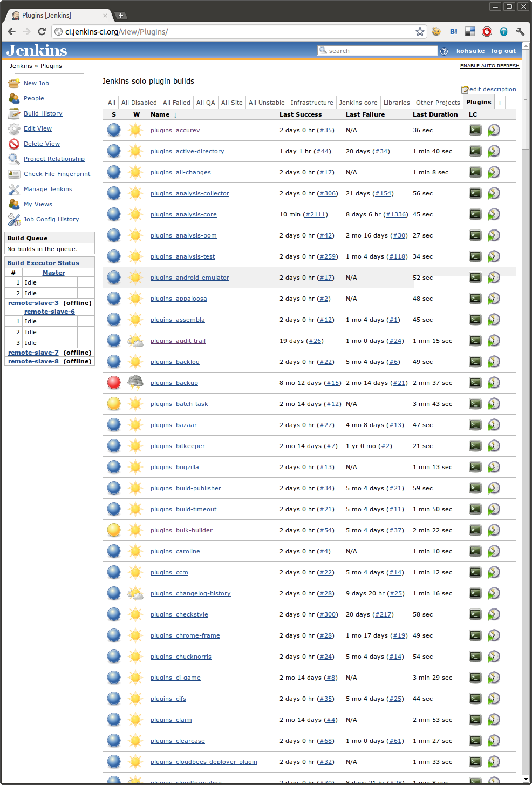The image size is (532, 785).
Task: Open the Jenkins core view tab
Action: [x=358, y=103]
